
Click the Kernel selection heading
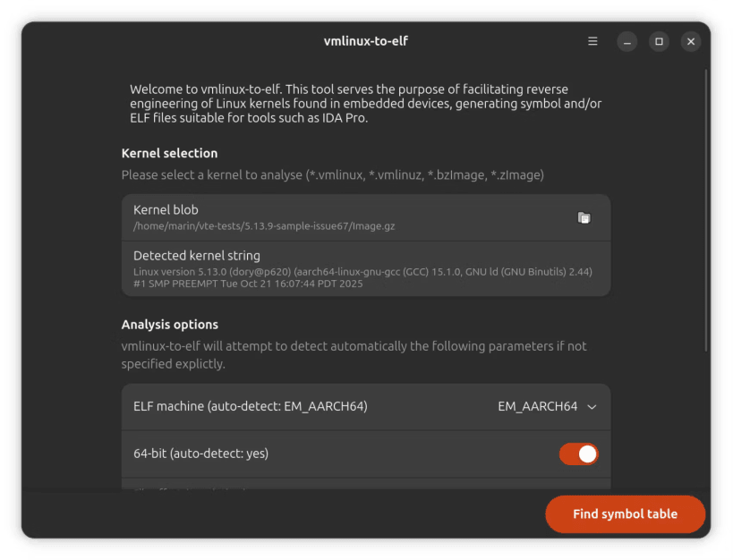click(x=169, y=153)
